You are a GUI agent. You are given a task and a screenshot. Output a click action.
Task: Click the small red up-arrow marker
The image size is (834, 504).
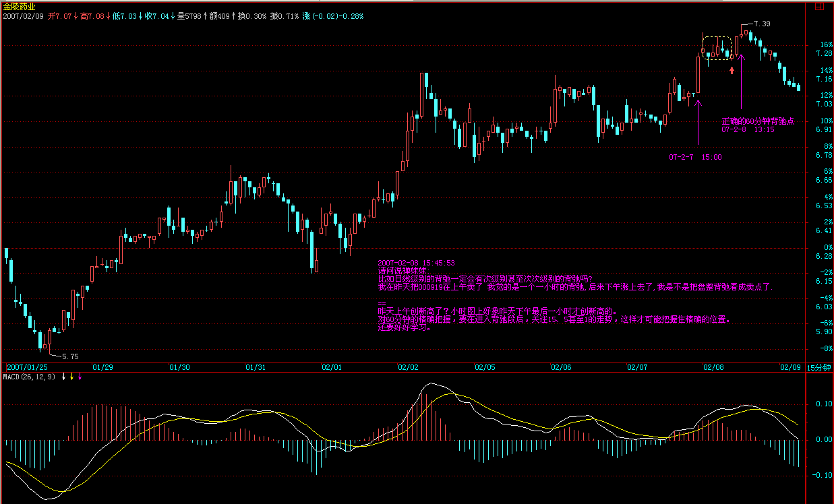732,69
